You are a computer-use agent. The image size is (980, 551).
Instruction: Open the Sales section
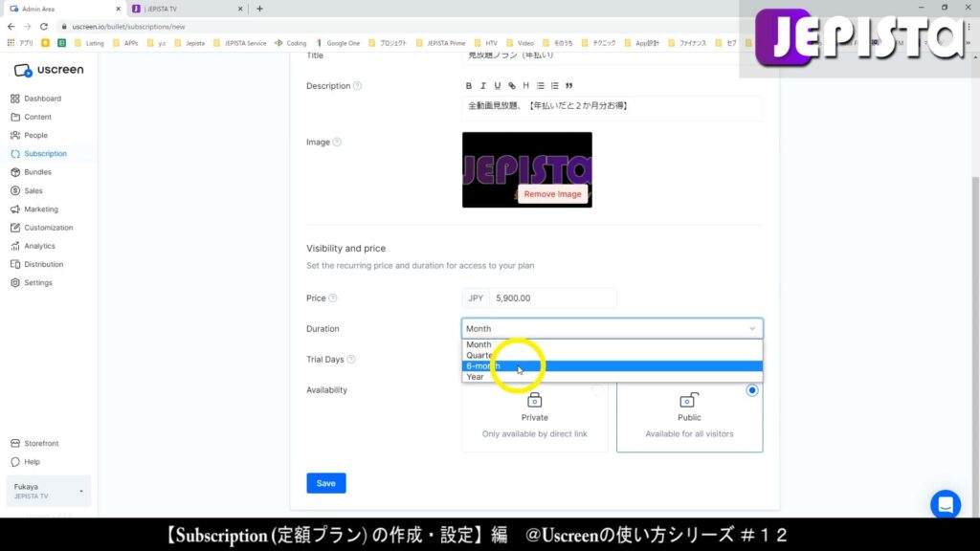[33, 190]
